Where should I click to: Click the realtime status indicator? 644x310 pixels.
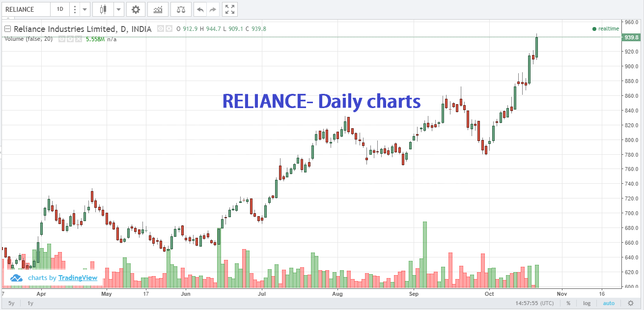point(606,29)
